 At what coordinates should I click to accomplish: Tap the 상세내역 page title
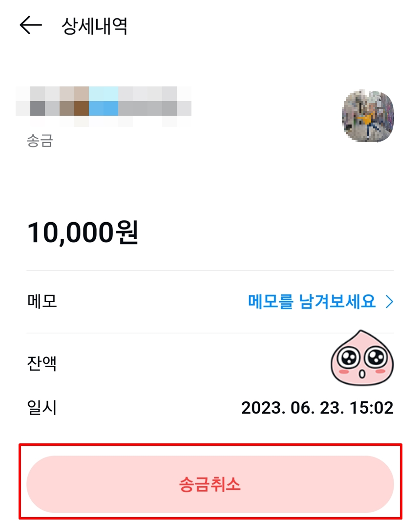94,25
